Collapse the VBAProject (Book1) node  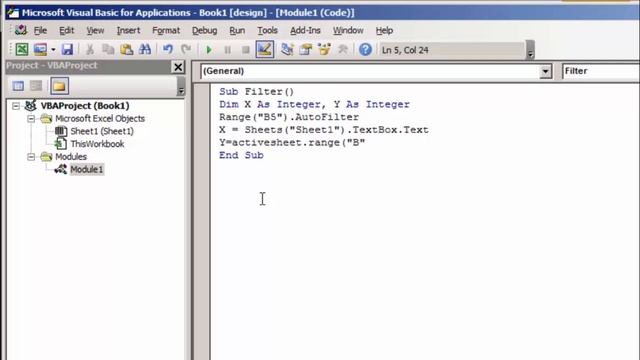(x=16, y=106)
